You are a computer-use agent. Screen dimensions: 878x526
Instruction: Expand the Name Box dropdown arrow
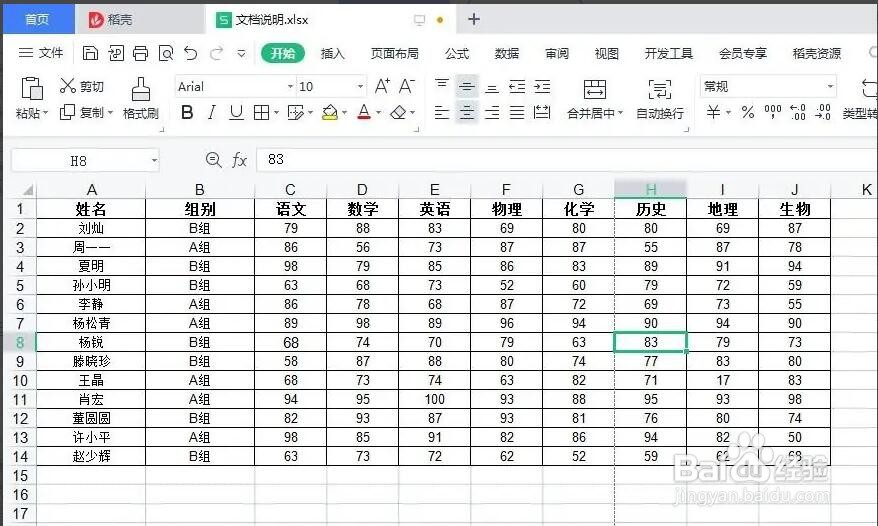[x=154, y=161]
